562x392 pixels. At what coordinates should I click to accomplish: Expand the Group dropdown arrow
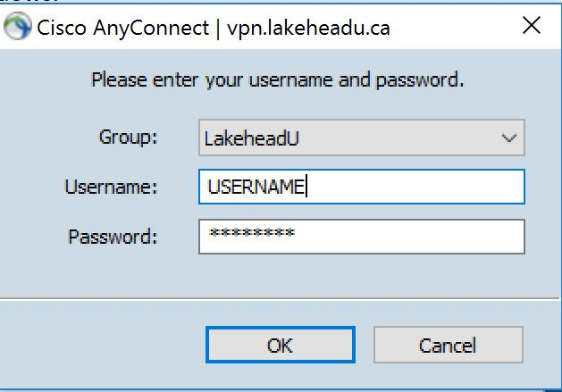point(509,138)
